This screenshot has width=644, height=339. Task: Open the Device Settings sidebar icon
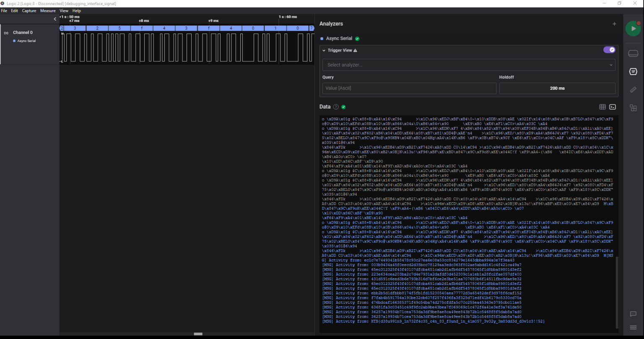click(633, 53)
